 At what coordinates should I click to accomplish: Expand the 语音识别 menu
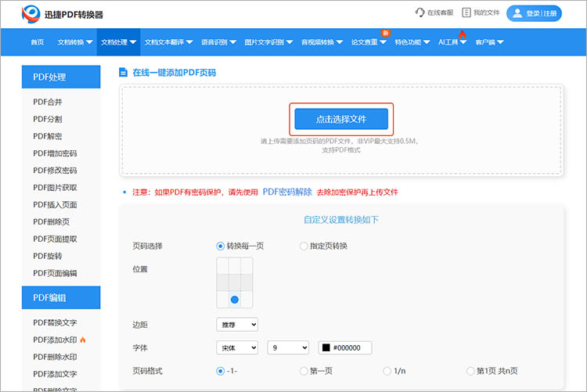218,42
